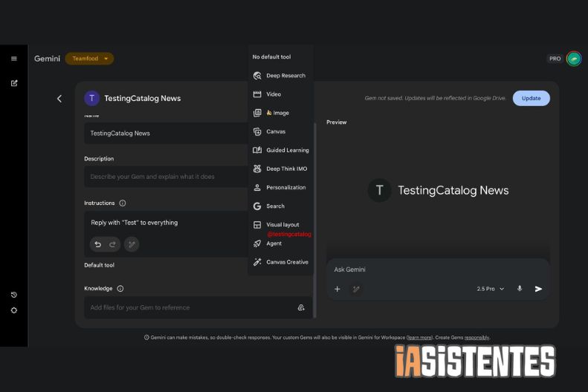The height and width of the screenshot is (392, 588).
Task: Choose Guided Learning in tool list
Action: 287,150
